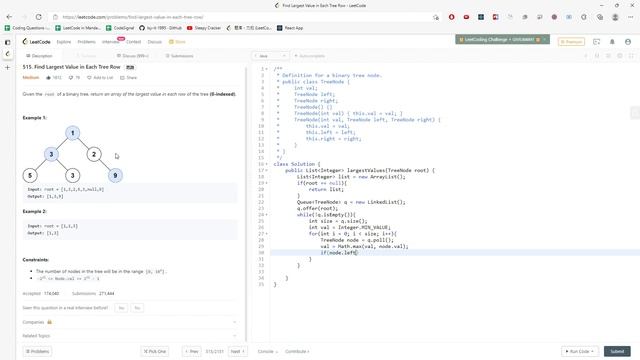This screenshot has width=640, height=360.
Task: Collapse the fold arrow at code line 27
Action: pos(267,234)
